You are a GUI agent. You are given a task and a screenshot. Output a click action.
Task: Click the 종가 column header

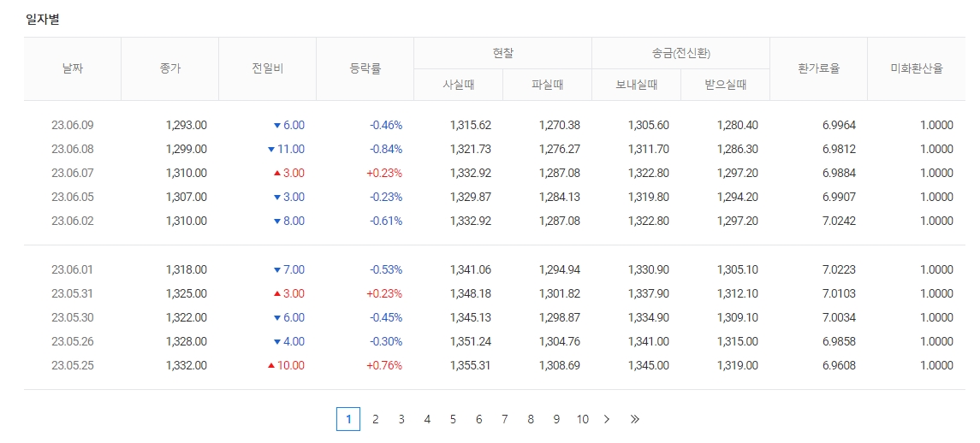click(170, 68)
